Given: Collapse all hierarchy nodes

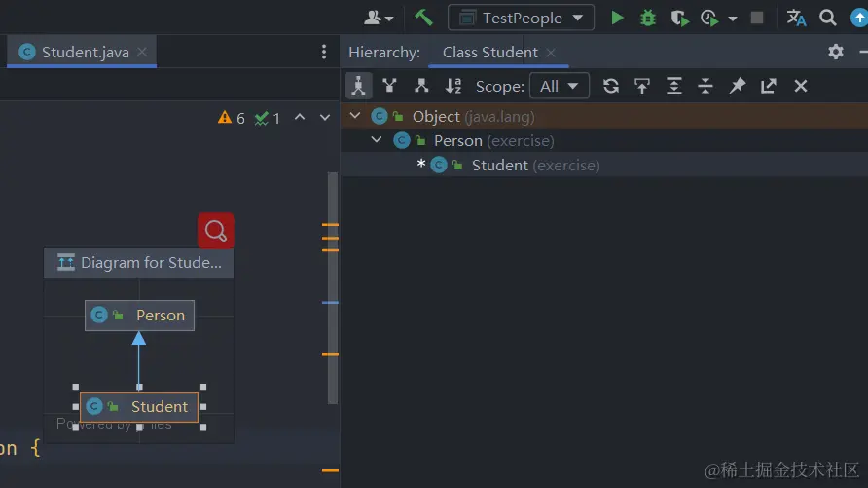Looking at the screenshot, I should tap(705, 86).
